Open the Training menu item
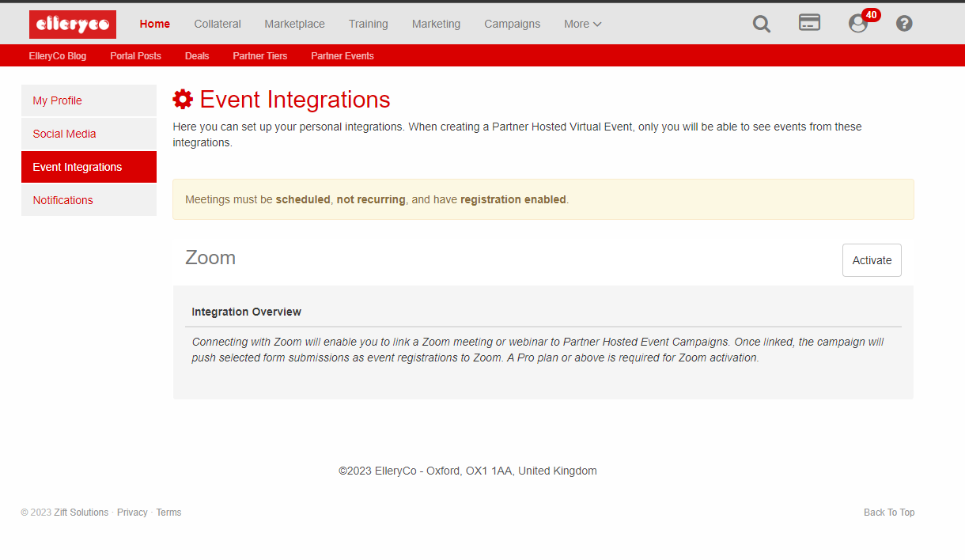Viewport: 965px width, 560px height. (369, 24)
